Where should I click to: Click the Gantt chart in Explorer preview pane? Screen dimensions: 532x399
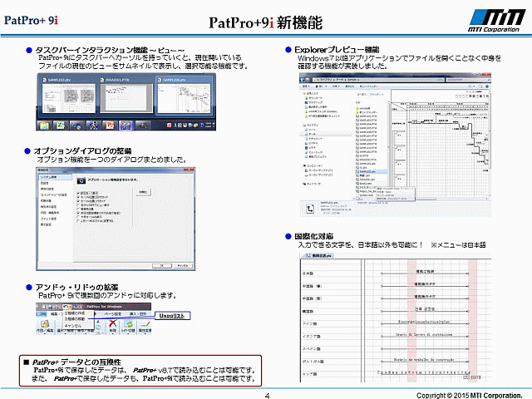(440, 144)
